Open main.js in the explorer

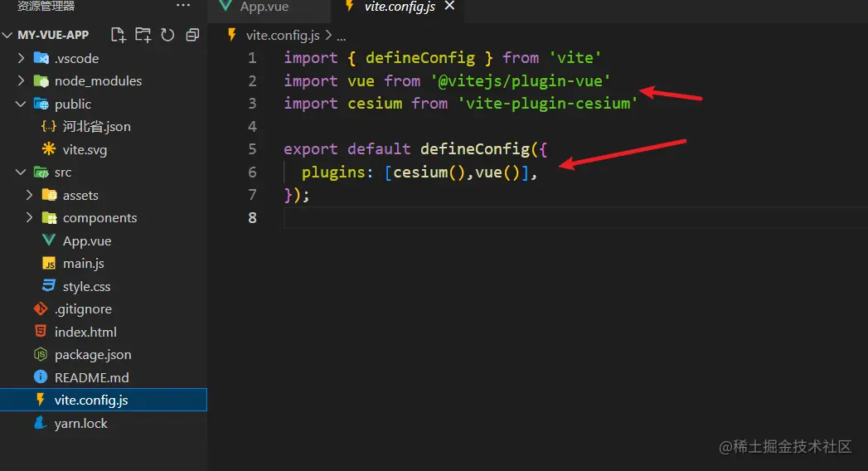pyautogui.click(x=84, y=264)
